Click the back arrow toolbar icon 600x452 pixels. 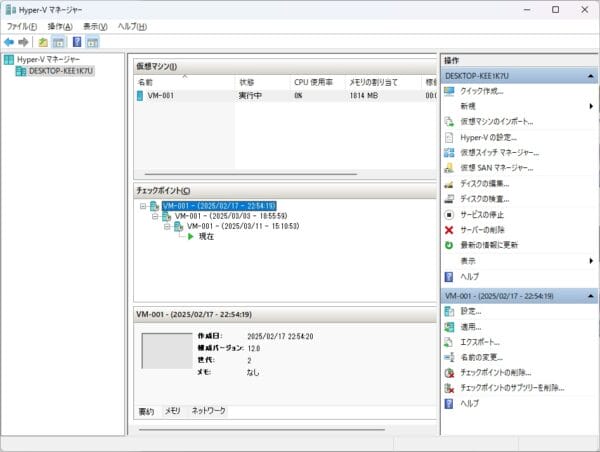pos(9,42)
